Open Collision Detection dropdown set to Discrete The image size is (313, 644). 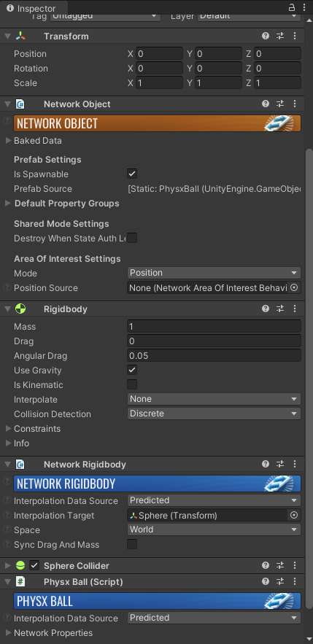pyautogui.click(x=214, y=414)
